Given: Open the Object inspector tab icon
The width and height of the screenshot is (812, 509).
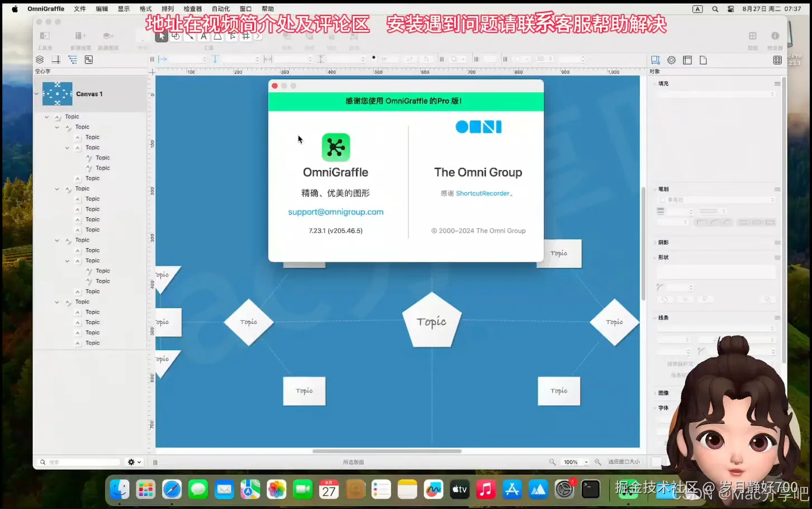Looking at the screenshot, I should (656, 60).
